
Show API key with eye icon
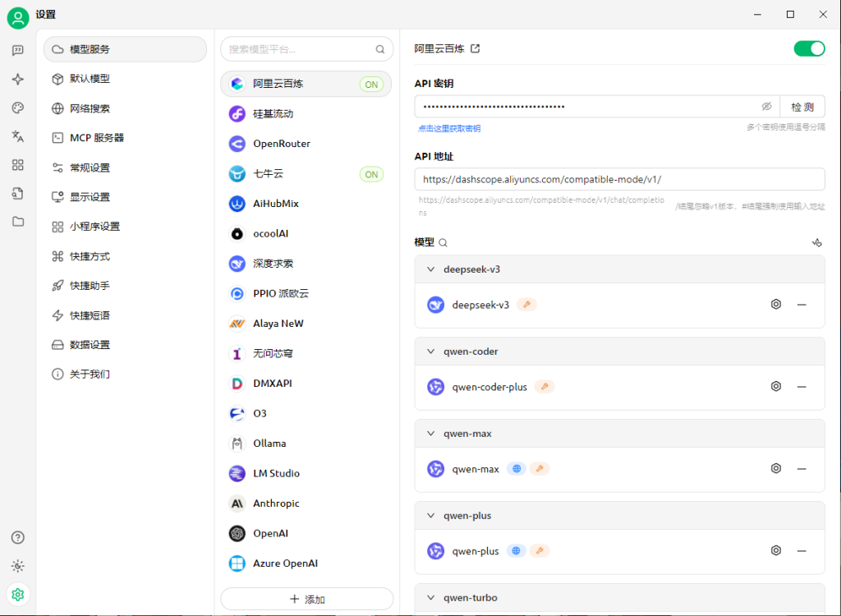766,107
